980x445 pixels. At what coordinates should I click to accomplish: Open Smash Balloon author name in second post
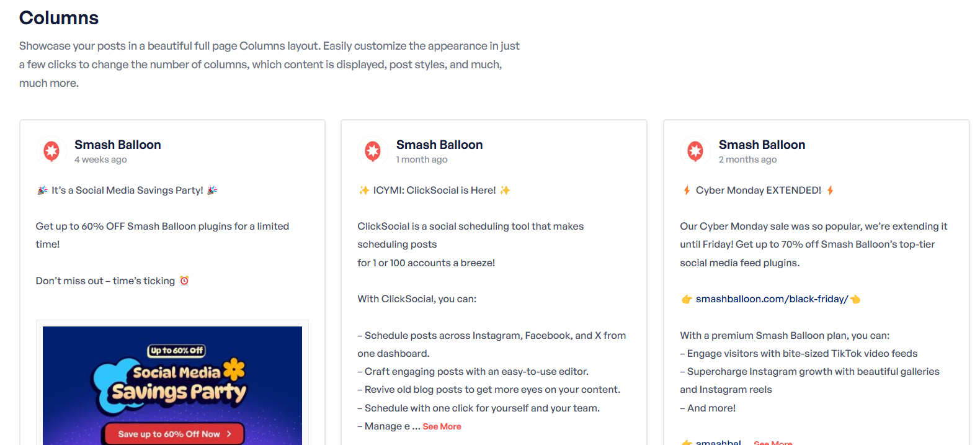[439, 145]
